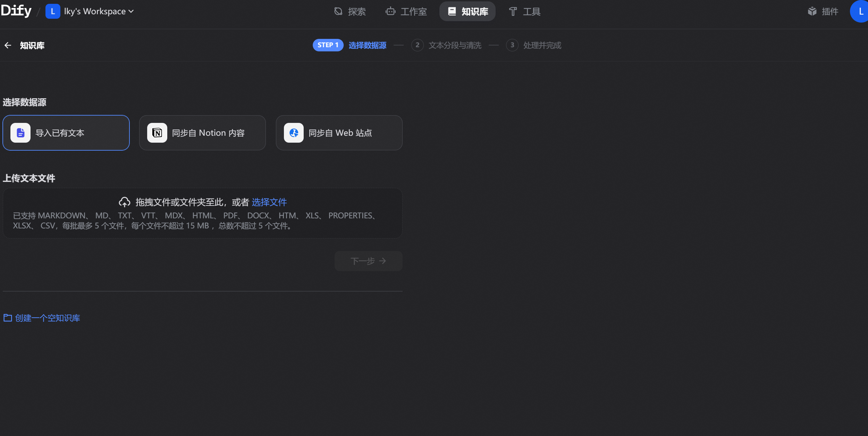
Task: Click the Web globe icon
Action: click(294, 133)
